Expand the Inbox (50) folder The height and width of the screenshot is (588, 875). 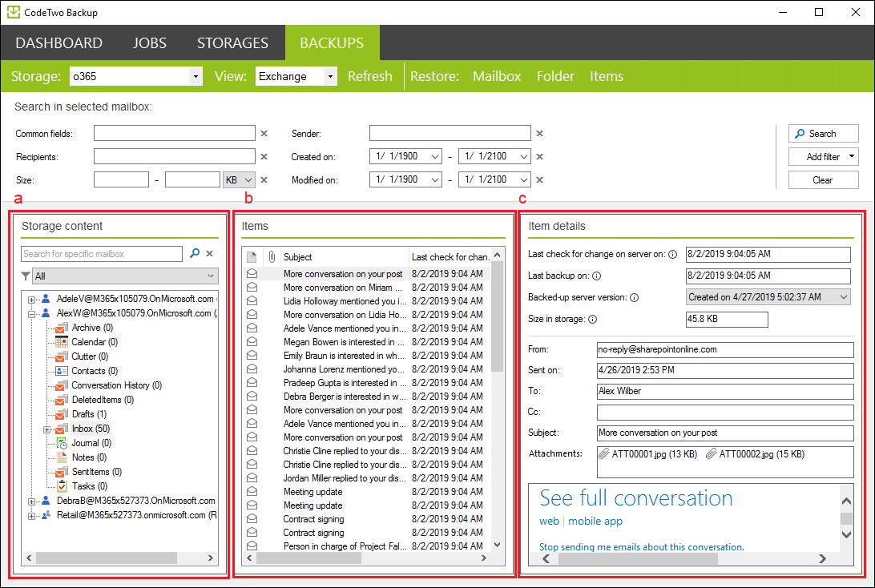click(47, 429)
